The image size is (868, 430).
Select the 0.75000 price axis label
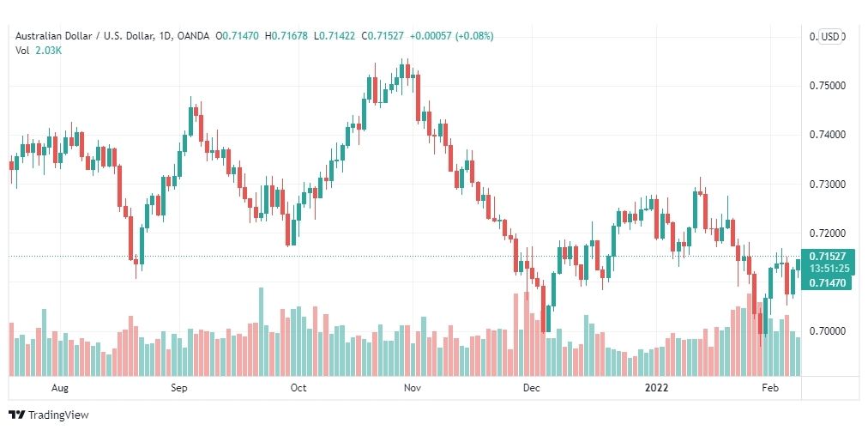pyautogui.click(x=827, y=86)
